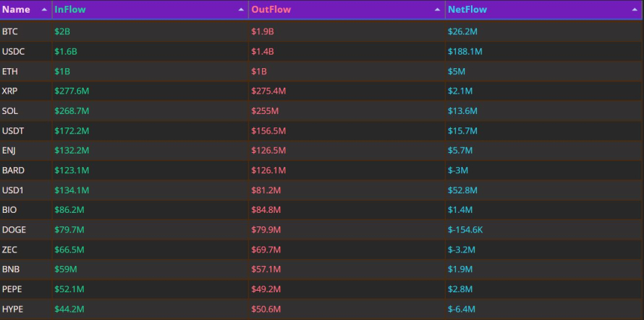Viewport: 644px width, 320px height.
Task: Click the PEPE row name cell
Action: (12, 289)
